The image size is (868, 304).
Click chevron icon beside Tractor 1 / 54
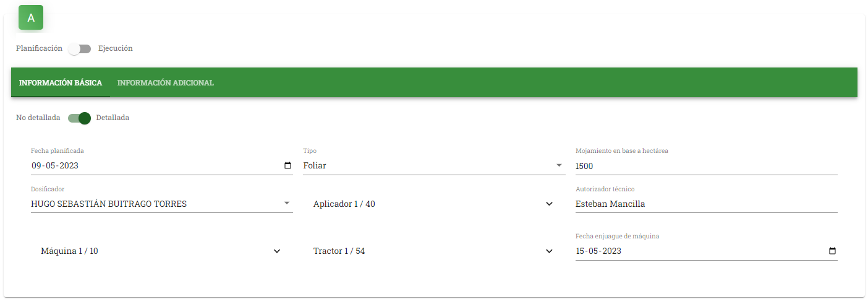549,251
